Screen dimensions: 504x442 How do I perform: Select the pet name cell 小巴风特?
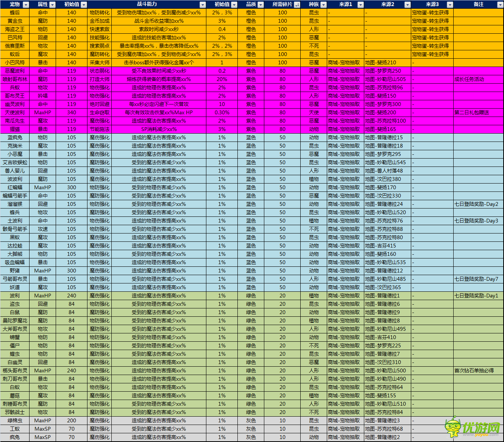[x=15, y=62]
